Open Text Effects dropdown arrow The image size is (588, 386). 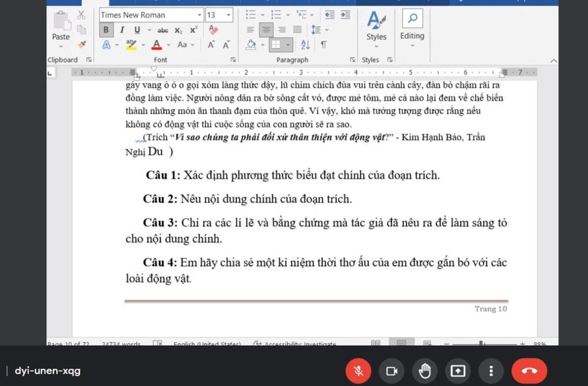(x=117, y=45)
